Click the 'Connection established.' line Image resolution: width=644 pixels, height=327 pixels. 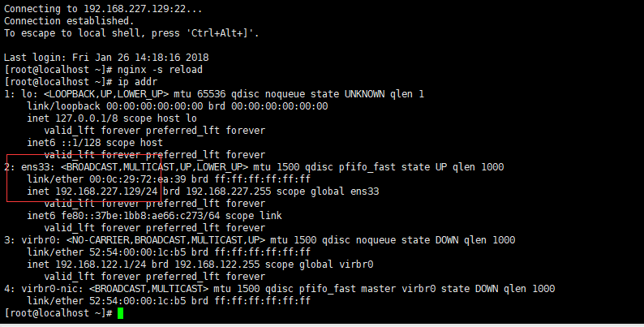tap(69, 21)
